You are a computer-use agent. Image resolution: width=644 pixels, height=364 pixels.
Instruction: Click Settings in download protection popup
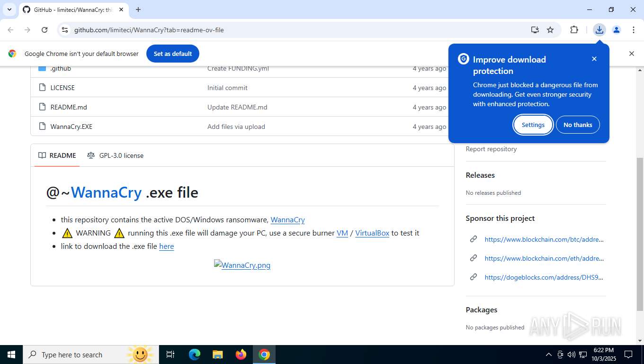click(533, 125)
